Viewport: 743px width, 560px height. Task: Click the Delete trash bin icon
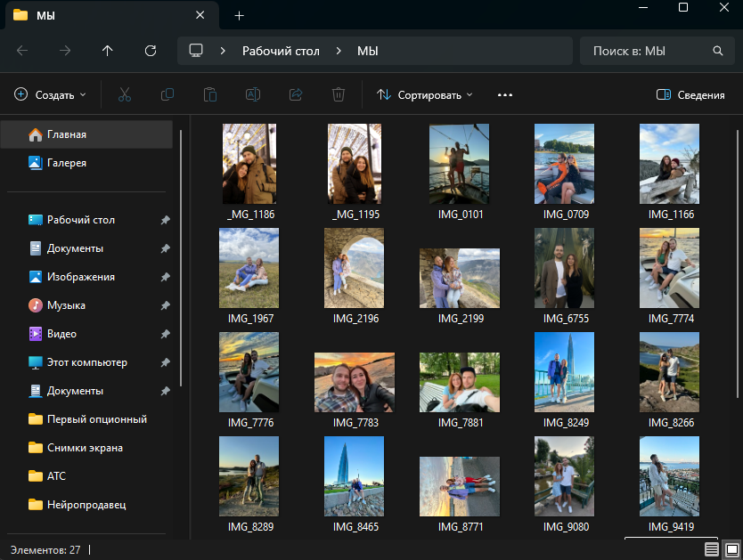[339, 94]
